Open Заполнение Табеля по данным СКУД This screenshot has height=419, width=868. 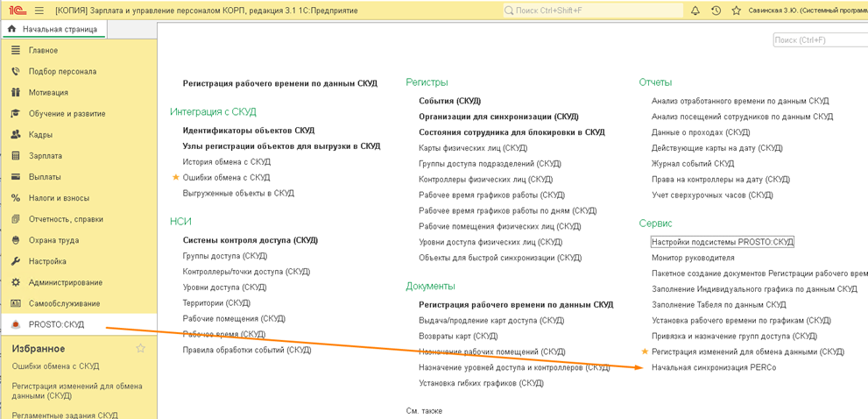click(x=719, y=305)
